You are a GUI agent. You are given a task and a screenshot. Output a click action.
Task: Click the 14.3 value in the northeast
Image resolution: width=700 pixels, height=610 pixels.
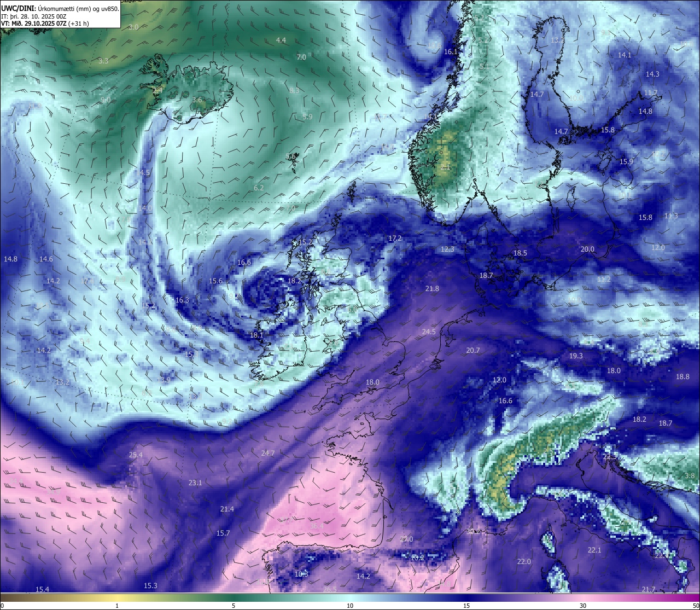pyautogui.click(x=652, y=74)
